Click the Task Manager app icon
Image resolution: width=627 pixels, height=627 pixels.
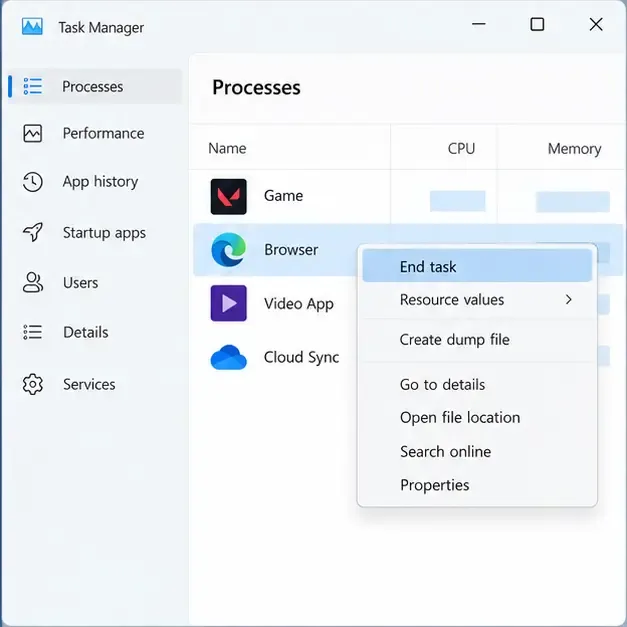32,26
